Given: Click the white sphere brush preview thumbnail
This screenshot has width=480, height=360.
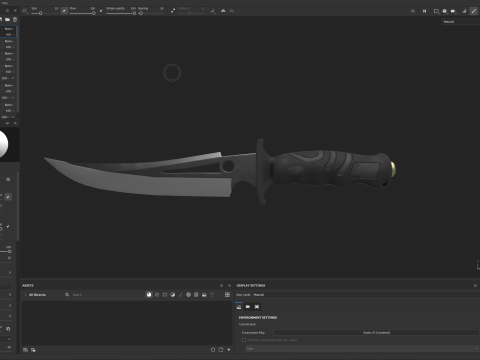Looking at the screenshot, I should (3, 144).
